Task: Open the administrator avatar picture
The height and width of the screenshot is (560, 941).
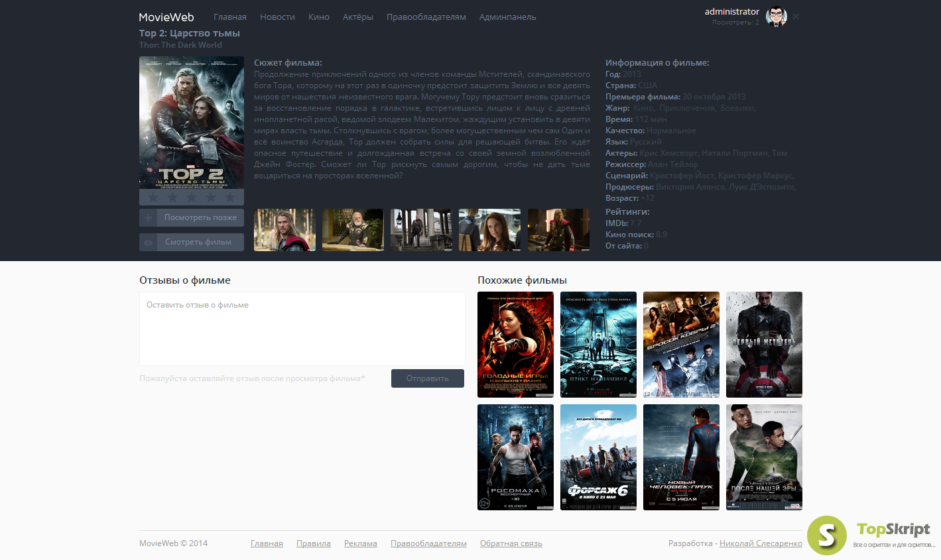Action: pos(776,17)
